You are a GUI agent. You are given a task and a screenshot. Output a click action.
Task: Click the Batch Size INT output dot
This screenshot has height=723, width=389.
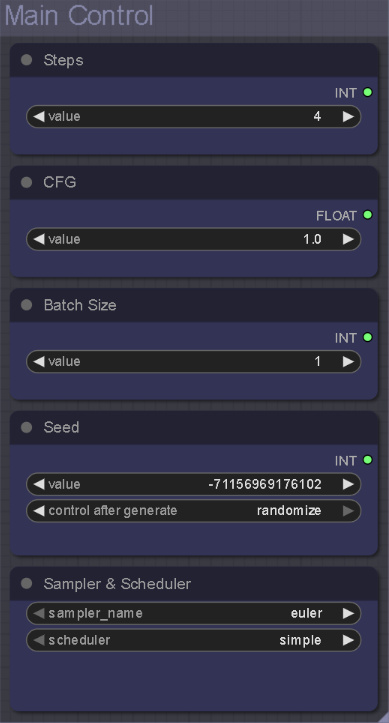pyautogui.click(x=367, y=338)
